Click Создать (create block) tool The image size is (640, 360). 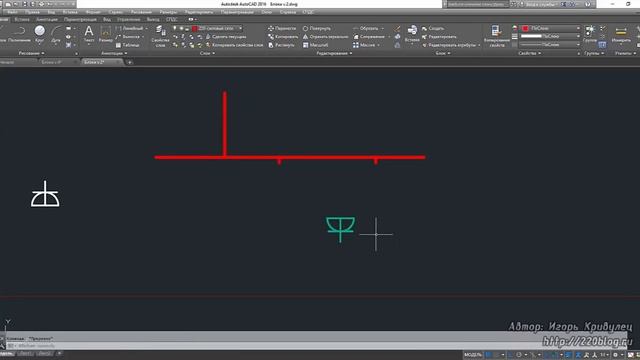point(433,28)
